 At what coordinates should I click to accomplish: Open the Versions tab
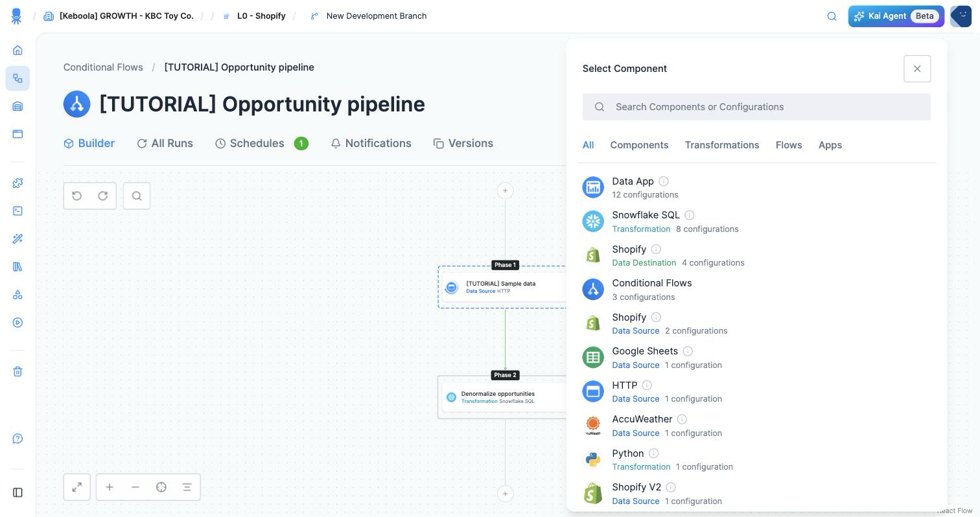(x=463, y=143)
